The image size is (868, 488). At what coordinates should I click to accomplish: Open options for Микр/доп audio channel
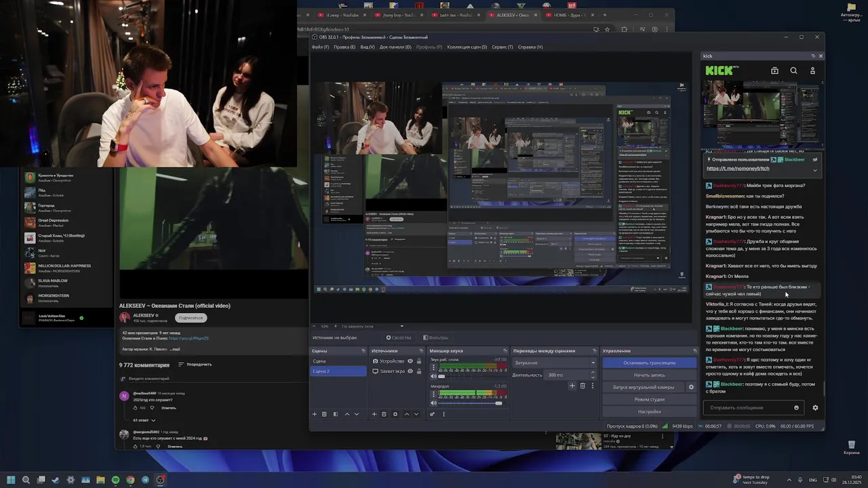433,394
